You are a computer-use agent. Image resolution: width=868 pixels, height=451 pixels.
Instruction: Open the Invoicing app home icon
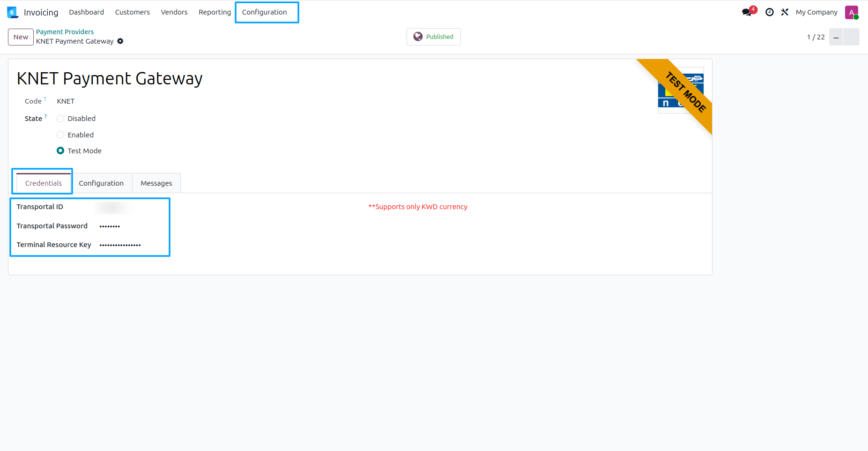coord(13,12)
